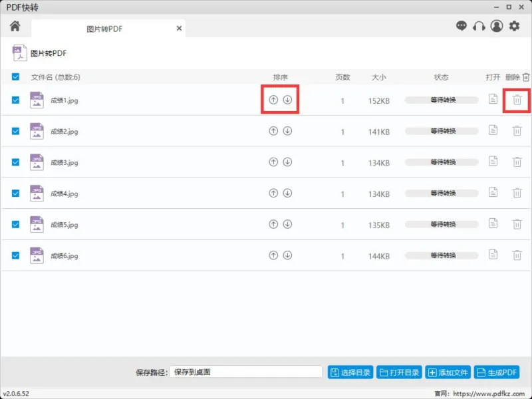Open the user account icon
This screenshot has height=399, width=532.
pyautogui.click(x=496, y=26)
